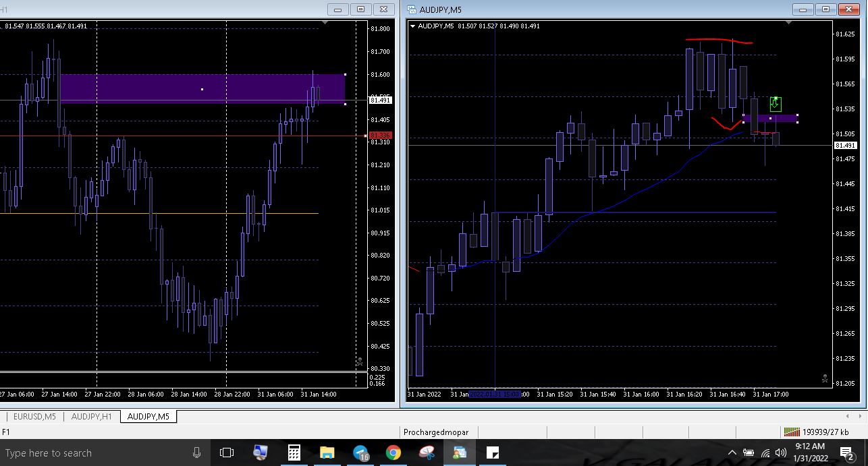868x466 pixels.
Task: Open the clock showing 9:12 AM
Action: [810, 453]
